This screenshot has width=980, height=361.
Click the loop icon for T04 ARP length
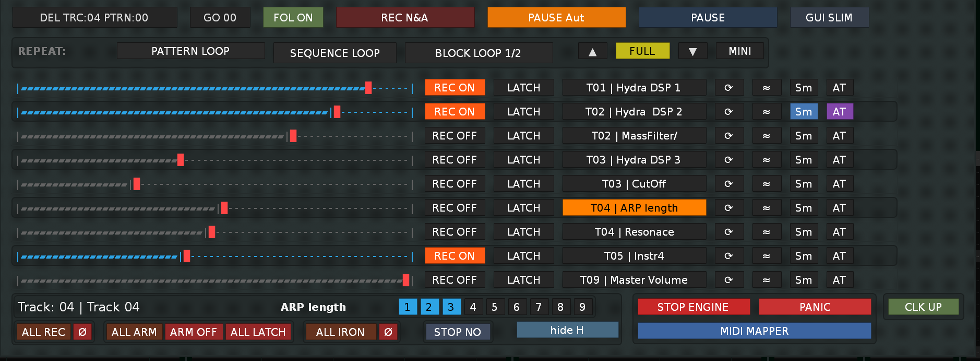729,208
